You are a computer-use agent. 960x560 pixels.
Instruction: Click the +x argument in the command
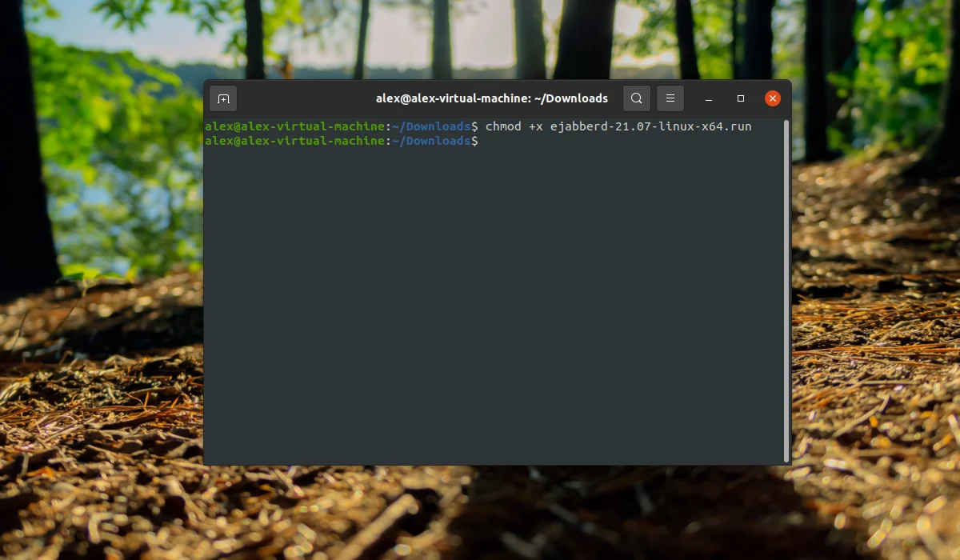coord(535,126)
